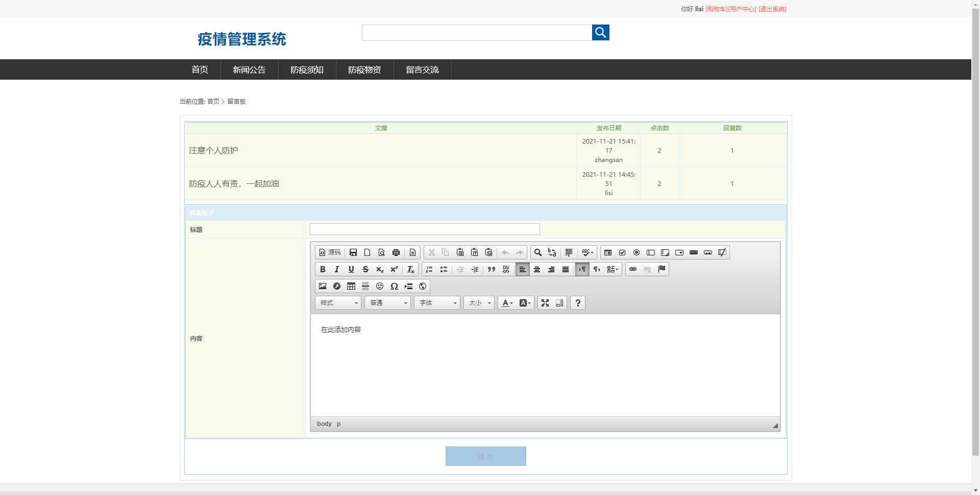Click the Insert Table icon

(351, 286)
